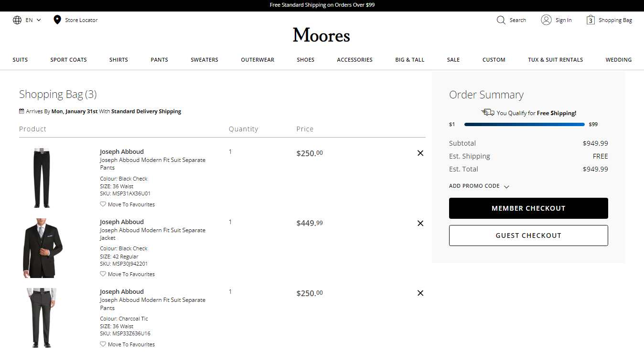Remove the Charcoal Tic pants item
644x364 pixels.
(x=420, y=293)
